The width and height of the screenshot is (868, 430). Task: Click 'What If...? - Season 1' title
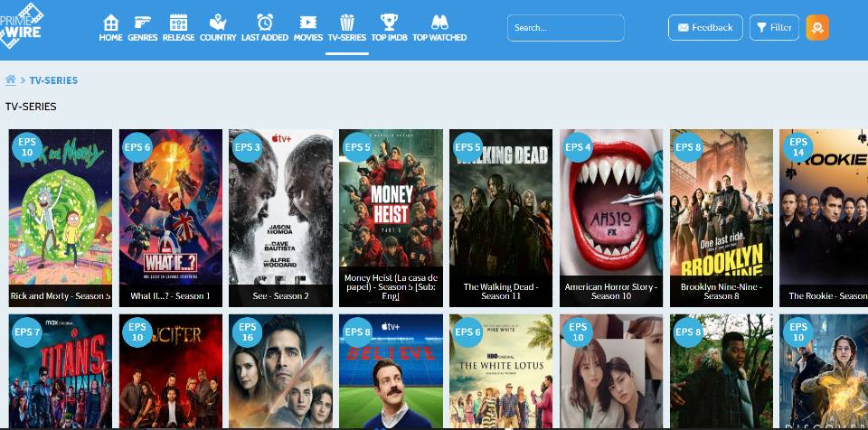tap(171, 296)
